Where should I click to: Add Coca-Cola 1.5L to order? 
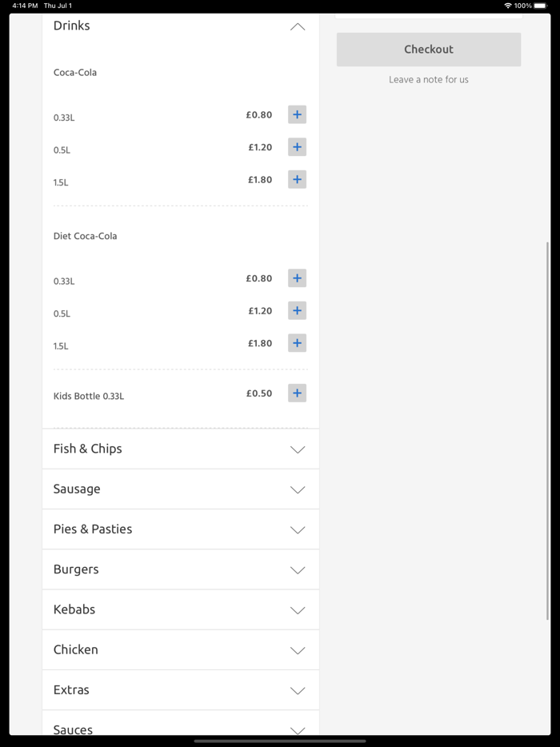297,180
